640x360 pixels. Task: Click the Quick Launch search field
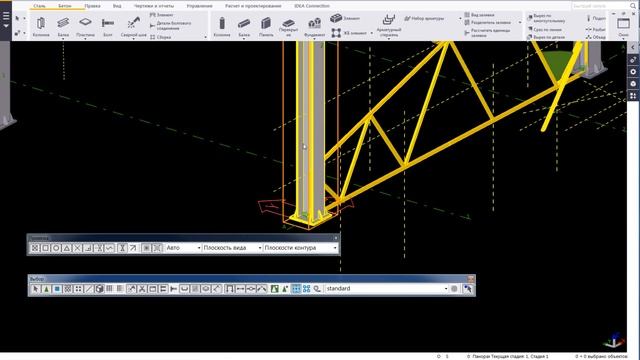[x=600, y=6]
